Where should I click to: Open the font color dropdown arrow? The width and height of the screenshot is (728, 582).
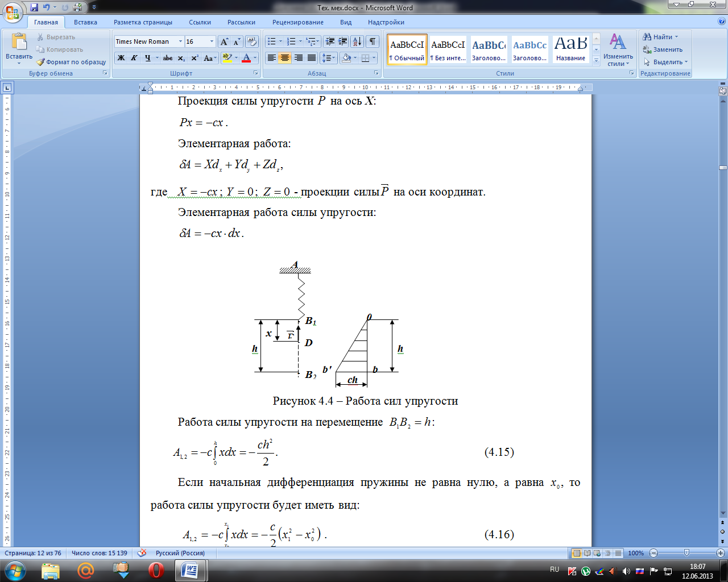click(255, 58)
